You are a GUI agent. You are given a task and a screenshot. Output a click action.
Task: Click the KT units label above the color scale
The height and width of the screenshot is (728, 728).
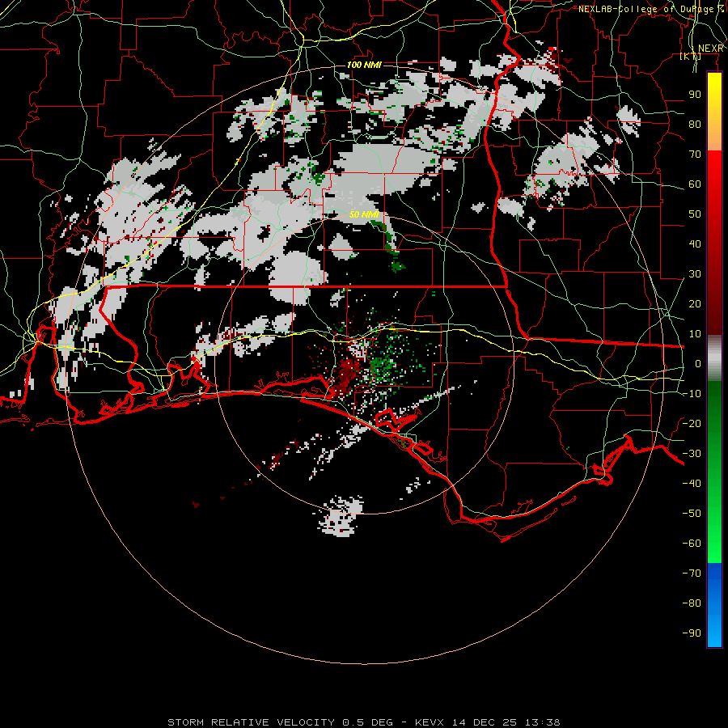pyautogui.click(x=691, y=56)
